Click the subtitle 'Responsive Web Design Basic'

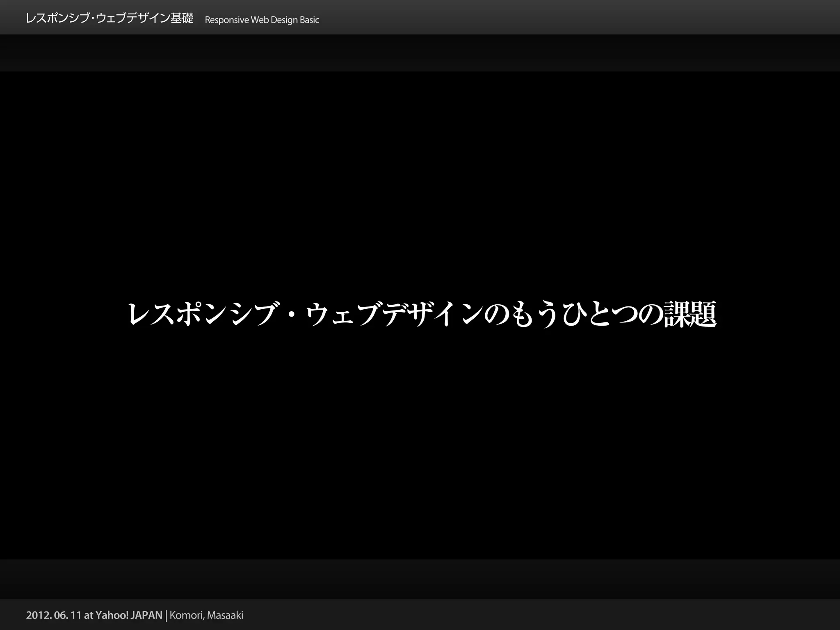(x=262, y=20)
